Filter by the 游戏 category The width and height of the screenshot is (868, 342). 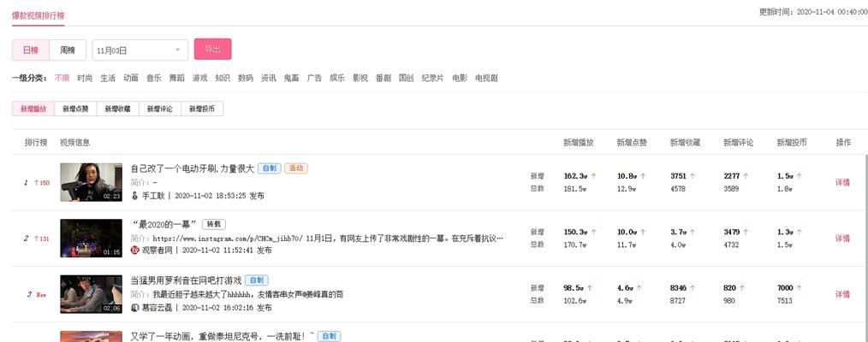click(x=199, y=79)
